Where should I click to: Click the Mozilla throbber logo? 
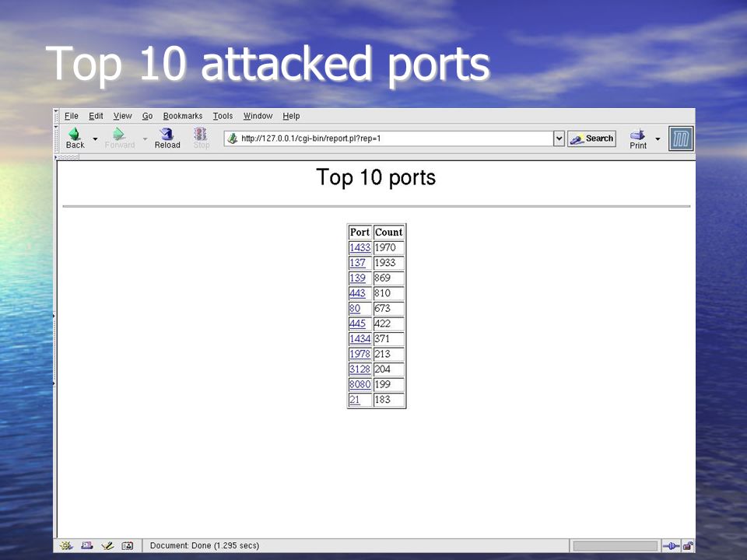(681, 138)
